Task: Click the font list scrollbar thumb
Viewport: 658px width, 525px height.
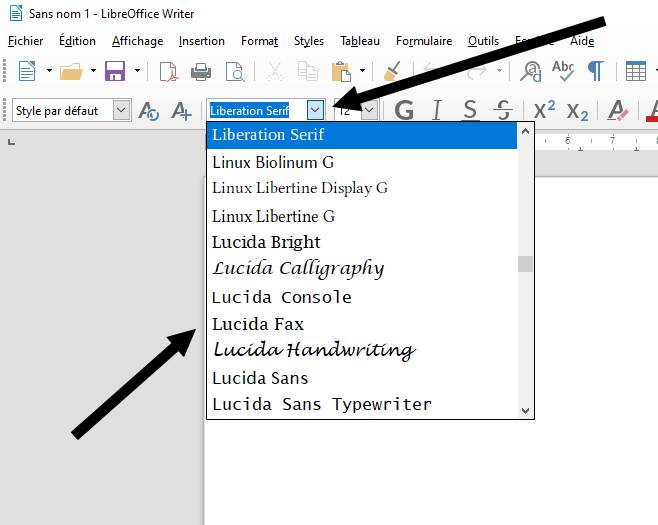Action: click(x=525, y=264)
